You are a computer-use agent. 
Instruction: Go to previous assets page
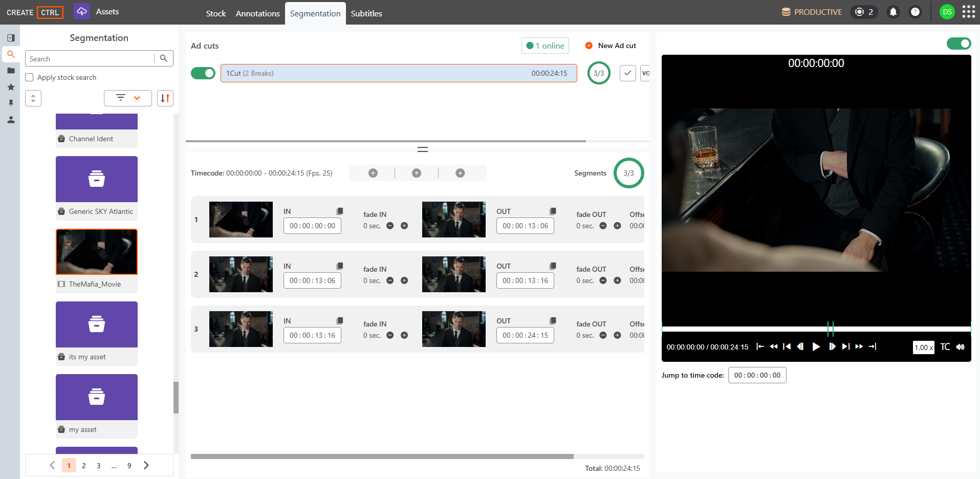pyautogui.click(x=52, y=465)
